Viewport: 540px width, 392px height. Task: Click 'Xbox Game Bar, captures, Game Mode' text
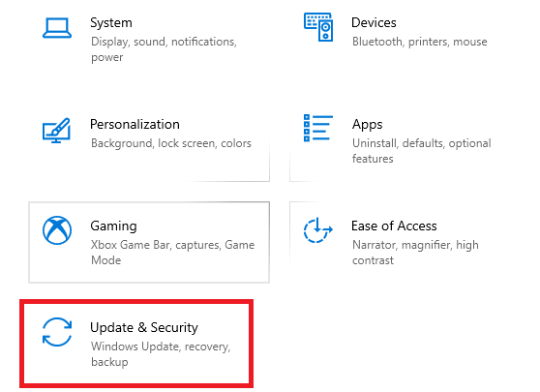173,253
